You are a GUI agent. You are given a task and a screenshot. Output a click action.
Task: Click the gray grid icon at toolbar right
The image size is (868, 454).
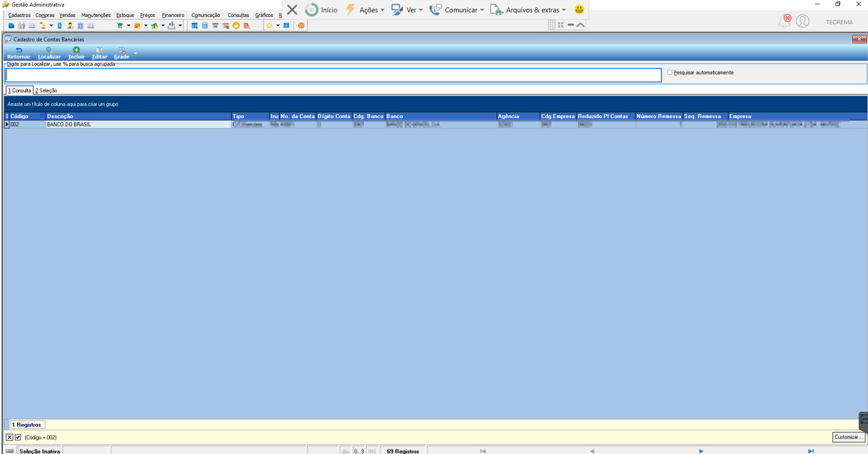(551, 24)
